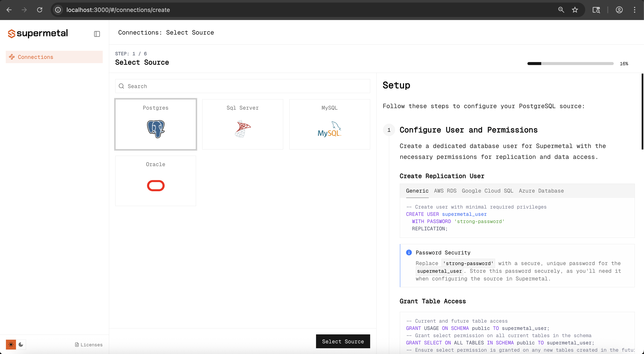Enable light theme mode
Image resolution: width=644 pixels, height=354 pixels.
click(x=11, y=344)
